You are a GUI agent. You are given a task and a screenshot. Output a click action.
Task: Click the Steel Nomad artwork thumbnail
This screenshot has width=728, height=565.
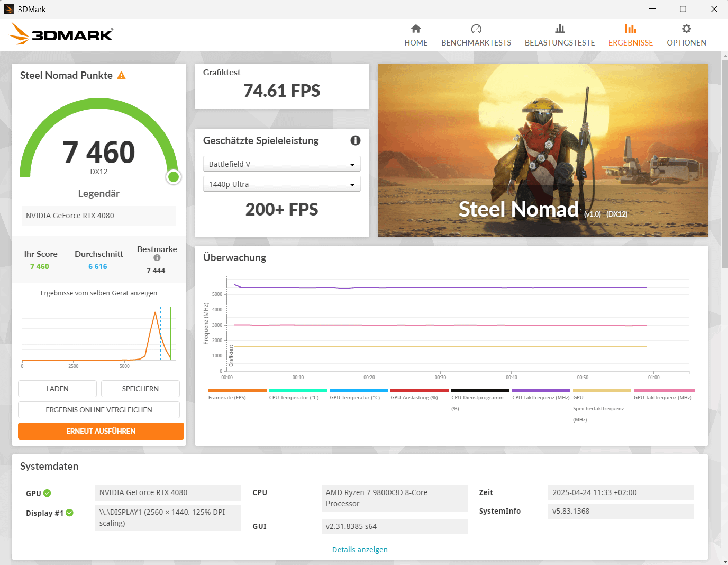(x=543, y=150)
